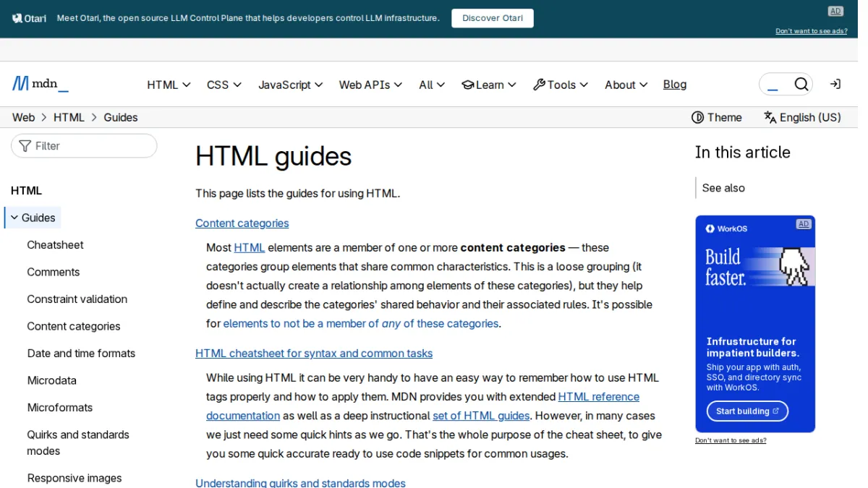
Task: Open the Learn menu
Action: (x=489, y=85)
